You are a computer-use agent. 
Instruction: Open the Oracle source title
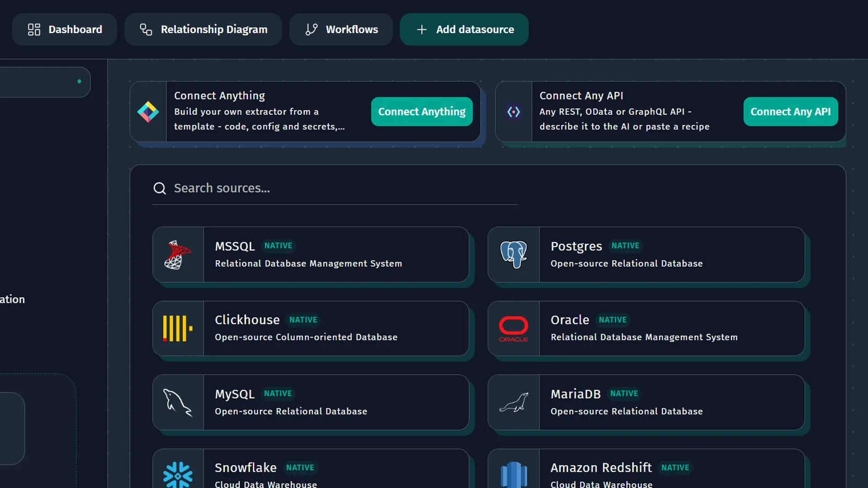(x=570, y=320)
